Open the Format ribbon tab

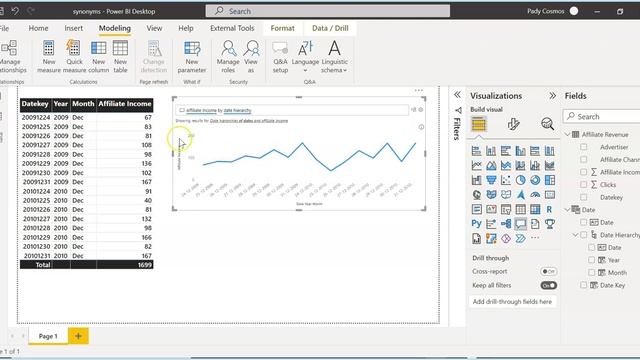point(282,28)
